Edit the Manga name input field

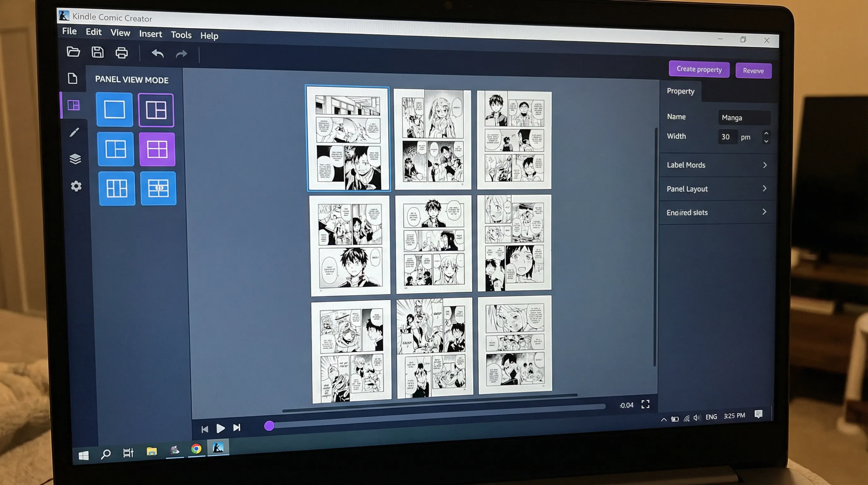[x=744, y=117]
